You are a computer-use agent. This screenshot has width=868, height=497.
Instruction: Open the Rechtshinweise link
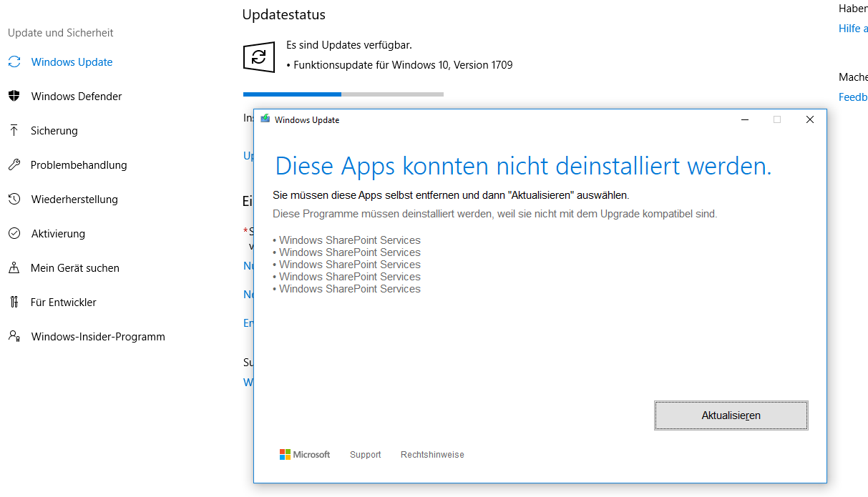(x=432, y=455)
